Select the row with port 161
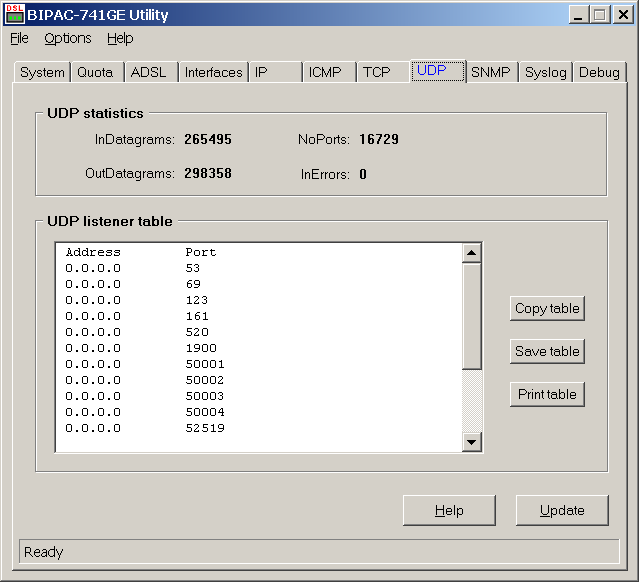This screenshot has height=582, width=639. (x=259, y=316)
